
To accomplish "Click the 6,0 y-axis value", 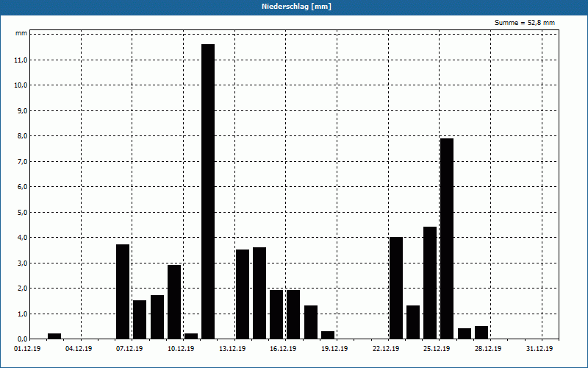I will click(x=21, y=187).
